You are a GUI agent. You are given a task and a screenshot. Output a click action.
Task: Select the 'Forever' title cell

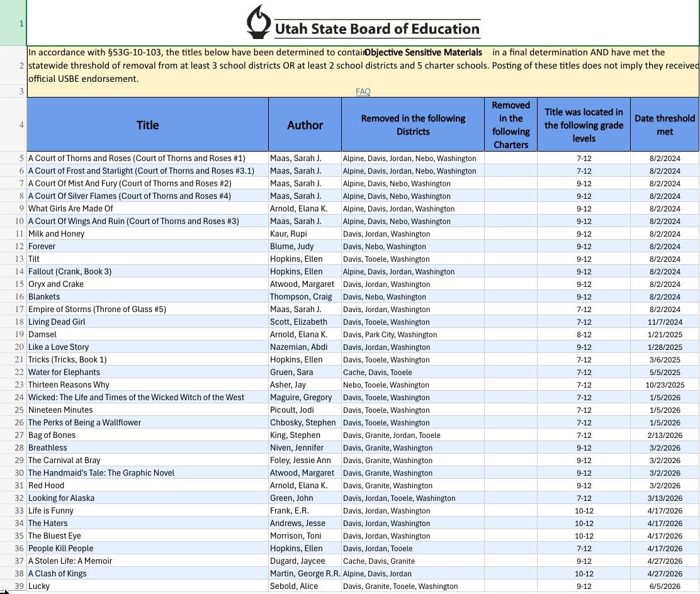pyautogui.click(x=148, y=247)
